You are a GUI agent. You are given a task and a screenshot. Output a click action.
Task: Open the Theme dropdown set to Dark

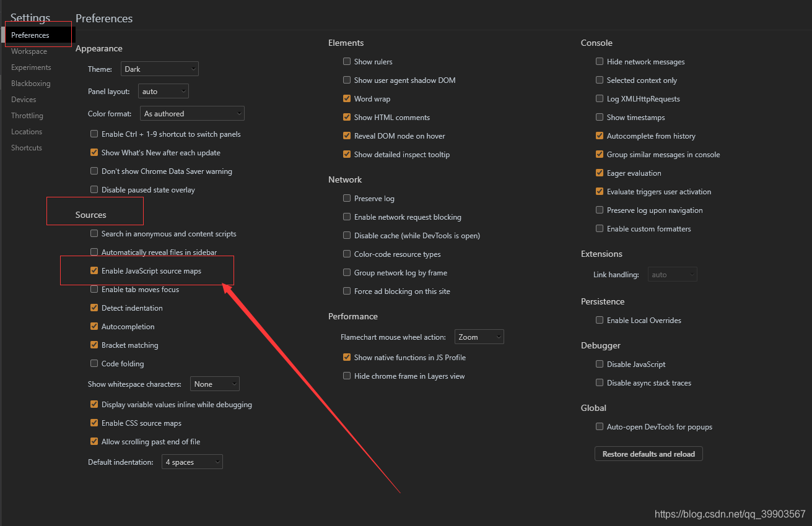tap(160, 69)
